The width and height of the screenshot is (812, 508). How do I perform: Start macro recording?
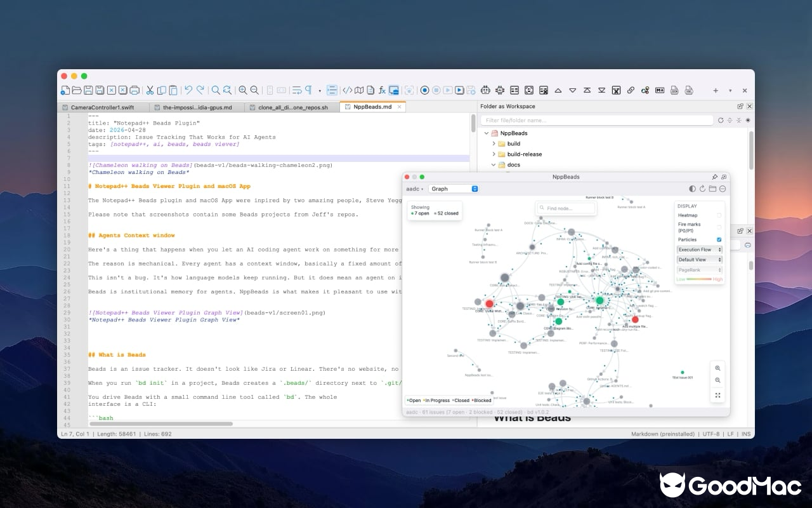tap(424, 90)
